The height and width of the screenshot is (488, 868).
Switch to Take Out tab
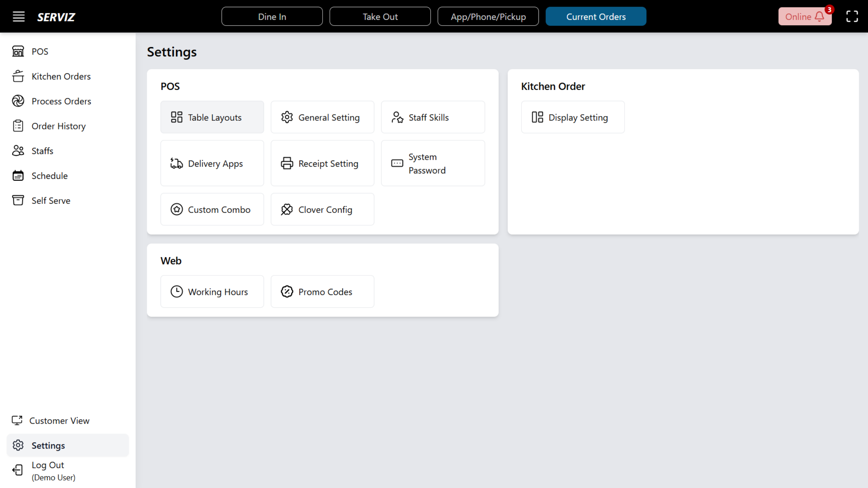[380, 17]
